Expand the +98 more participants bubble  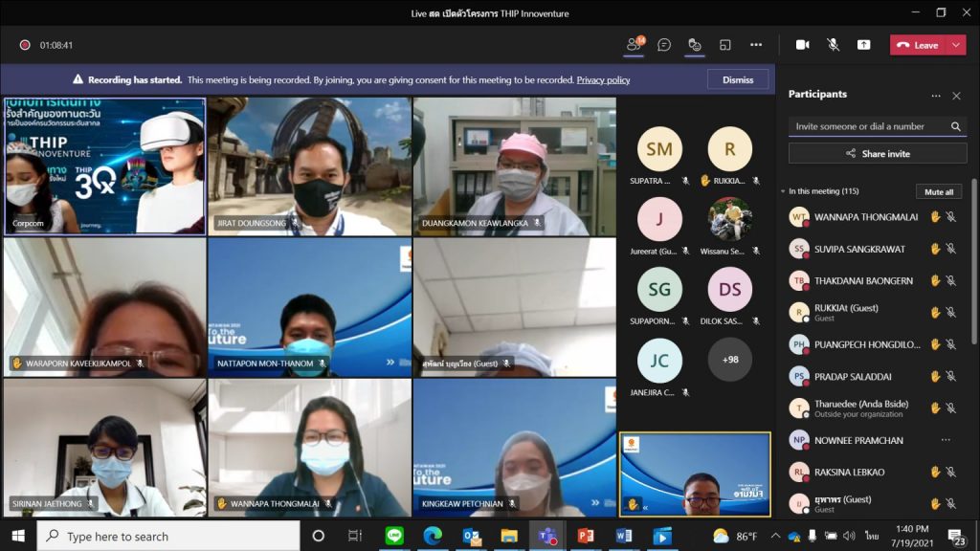coord(729,360)
